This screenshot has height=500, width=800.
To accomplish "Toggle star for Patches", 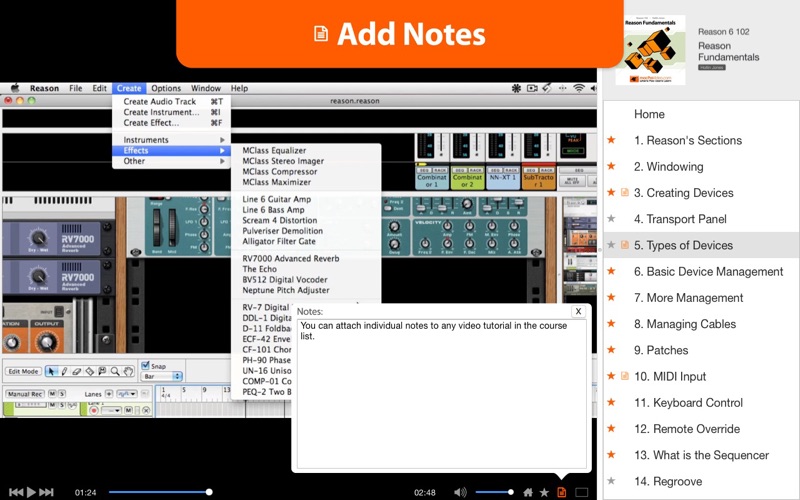I will (x=611, y=349).
